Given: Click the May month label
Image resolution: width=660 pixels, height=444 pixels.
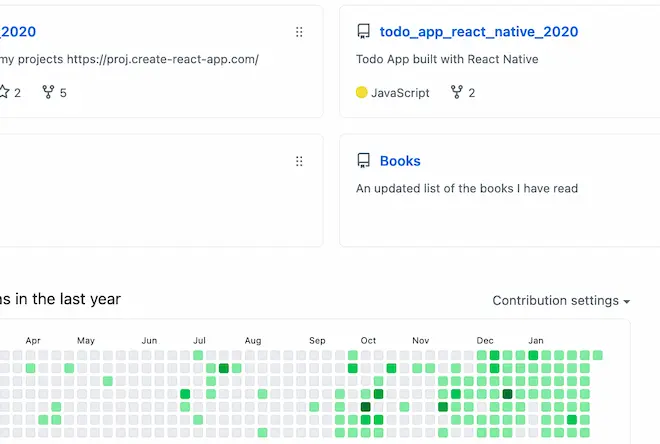Looking at the screenshot, I should point(86,340).
